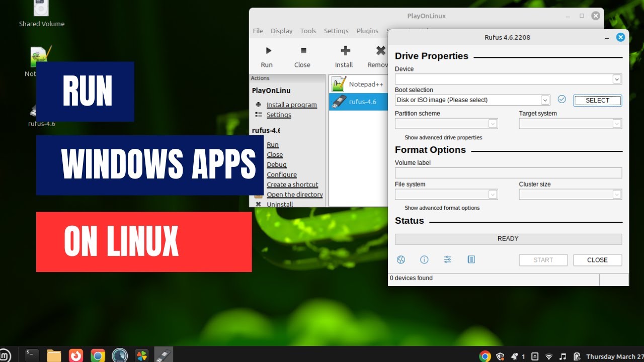Open the Tools menu in PlayOnLinux
644x362 pixels.
pos(308,31)
